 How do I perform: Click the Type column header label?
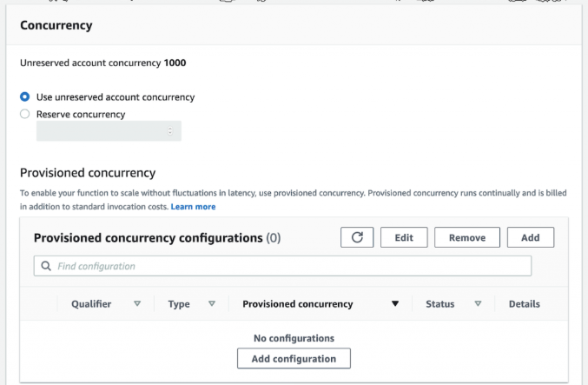[x=179, y=304]
